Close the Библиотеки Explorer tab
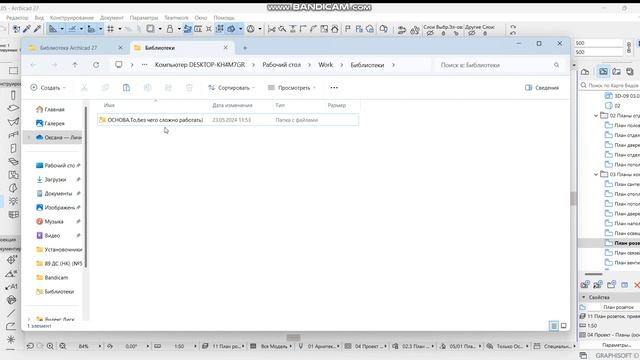The image size is (640, 360). (x=226, y=48)
